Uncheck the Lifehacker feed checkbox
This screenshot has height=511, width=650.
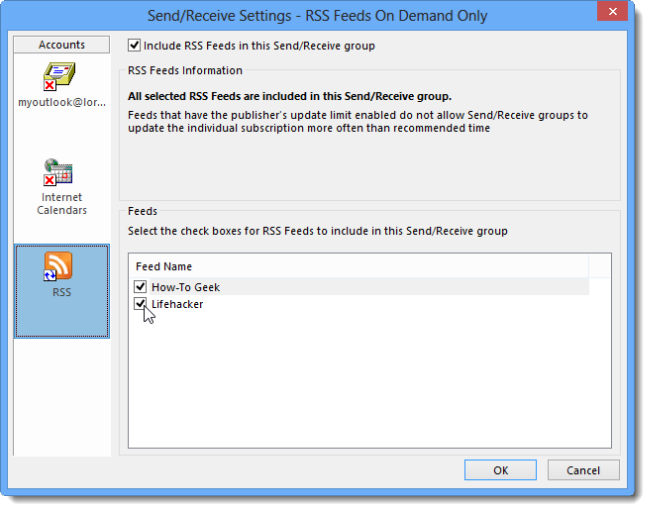(140, 304)
